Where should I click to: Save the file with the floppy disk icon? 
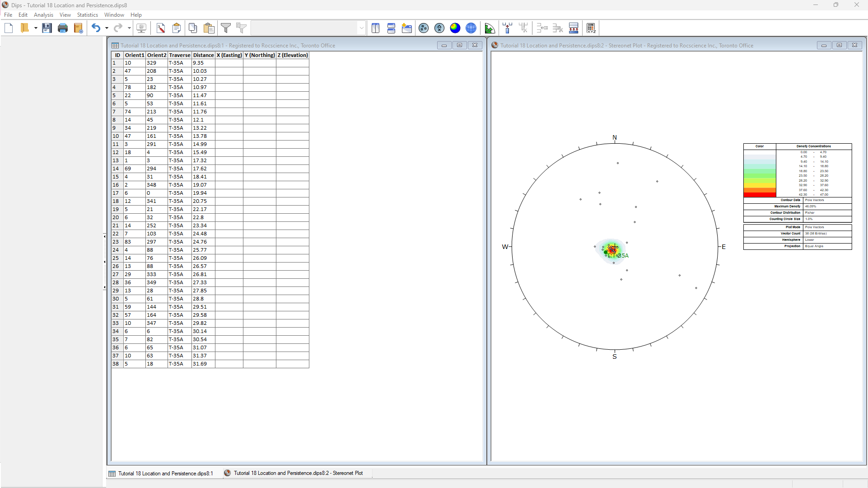click(x=47, y=28)
